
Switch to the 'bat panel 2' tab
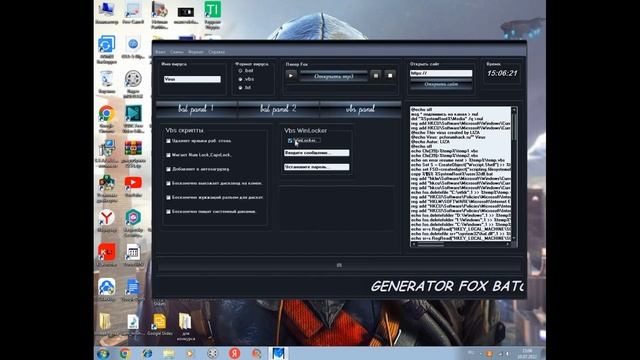[x=278, y=109]
